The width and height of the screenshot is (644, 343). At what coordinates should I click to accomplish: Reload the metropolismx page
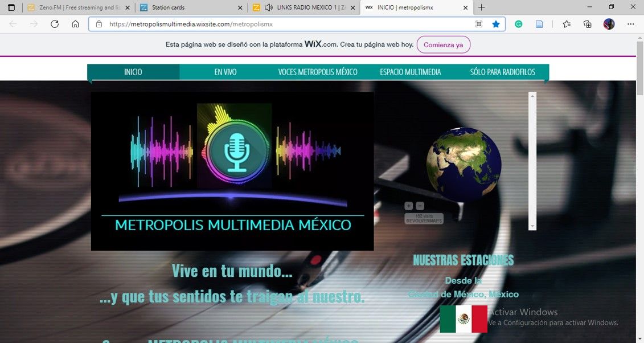[55, 24]
